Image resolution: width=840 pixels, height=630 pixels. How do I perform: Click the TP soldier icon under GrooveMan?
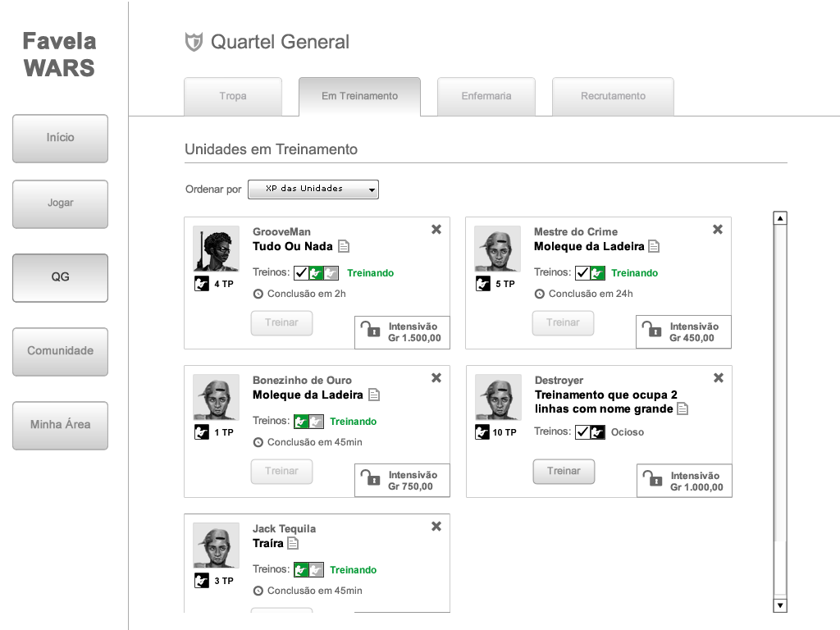click(201, 284)
